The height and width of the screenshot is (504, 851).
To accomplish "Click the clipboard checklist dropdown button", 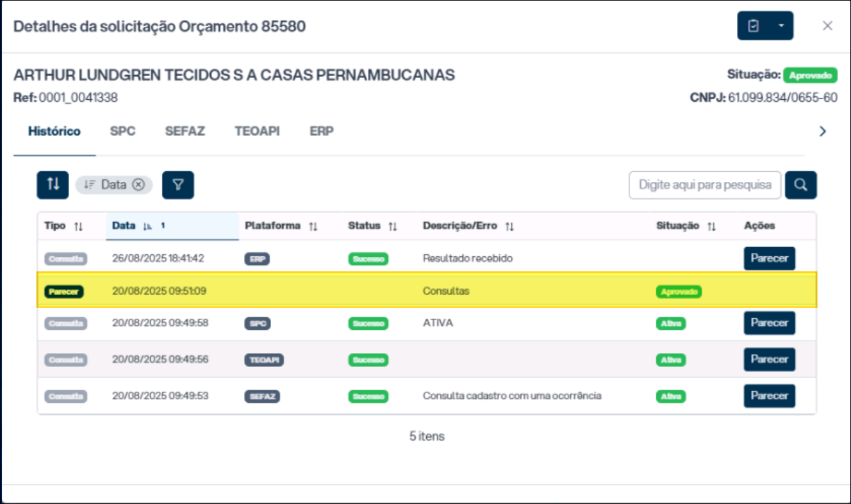I will 765,26.
